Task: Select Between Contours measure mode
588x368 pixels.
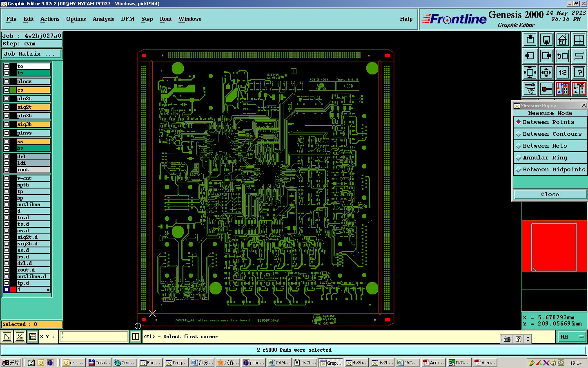Action: [550, 134]
